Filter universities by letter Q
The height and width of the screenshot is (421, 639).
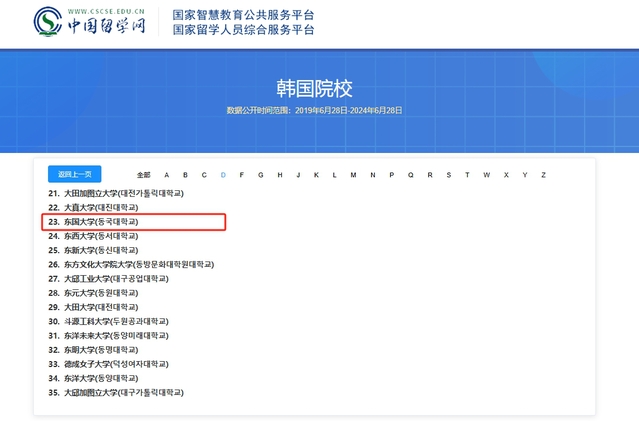[x=411, y=175]
